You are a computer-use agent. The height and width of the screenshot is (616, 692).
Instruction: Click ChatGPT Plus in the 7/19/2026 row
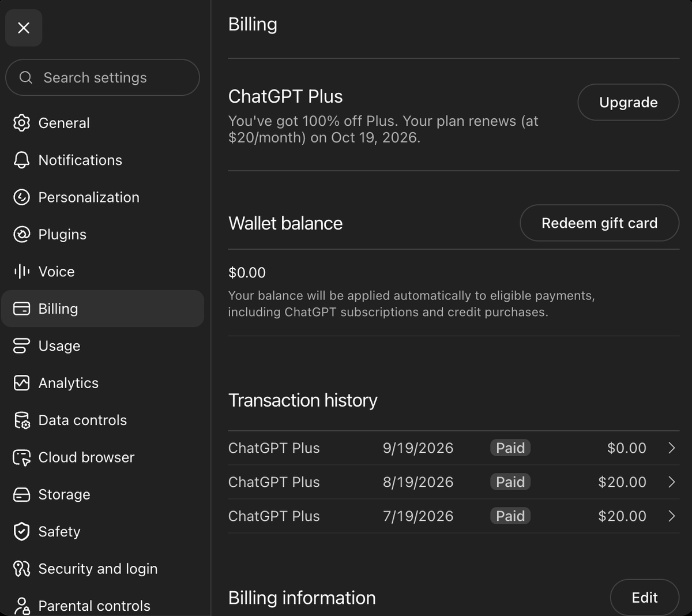274,516
